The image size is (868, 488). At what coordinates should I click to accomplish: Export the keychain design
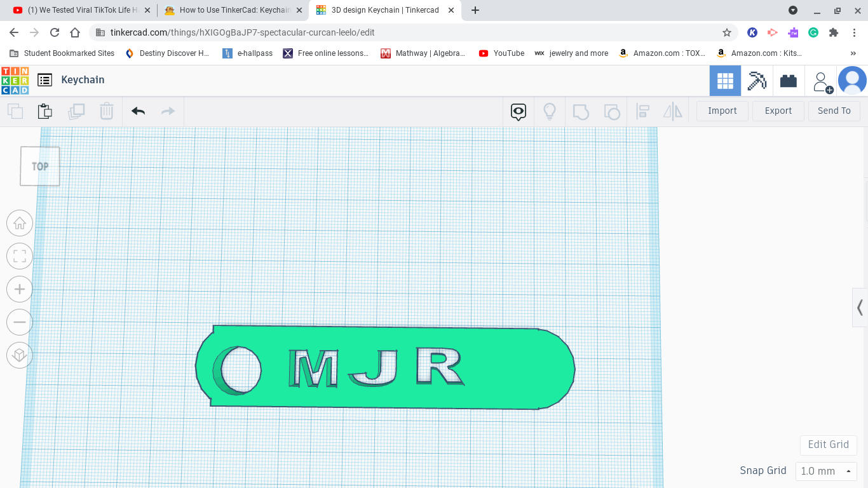(x=778, y=111)
